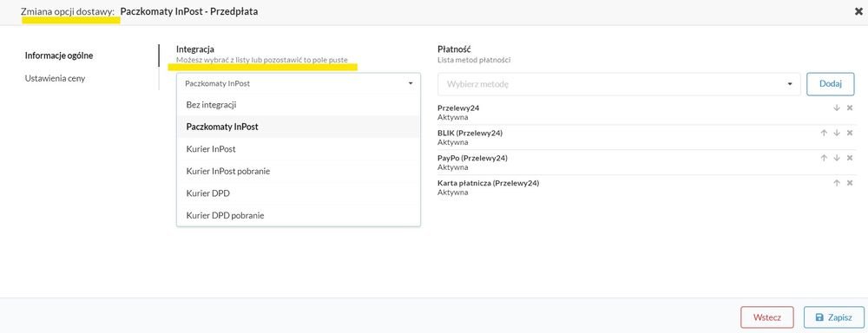Image resolution: width=868 pixels, height=333 pixels.
Task: Move Karta płatnicza (Przelewy24) up
Action: pyautogui.click(x=837, y=183)
